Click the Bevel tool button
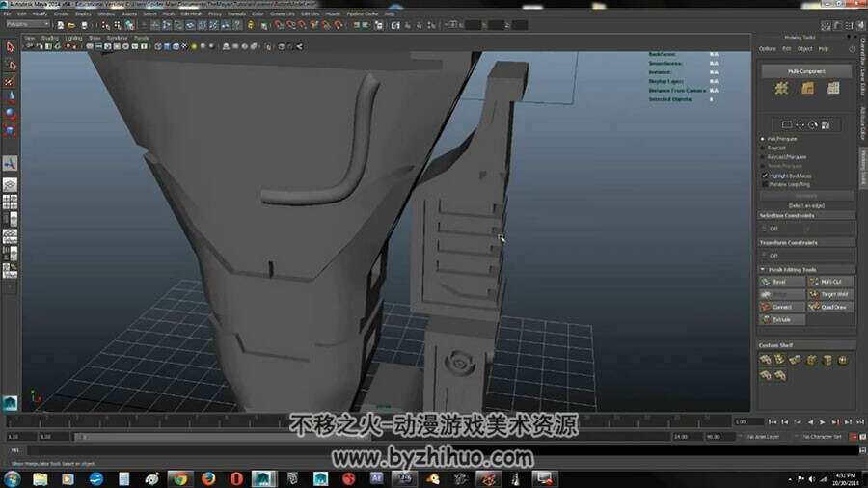The width and height of the screenshot is (868, 488). (x=782, y=282)
